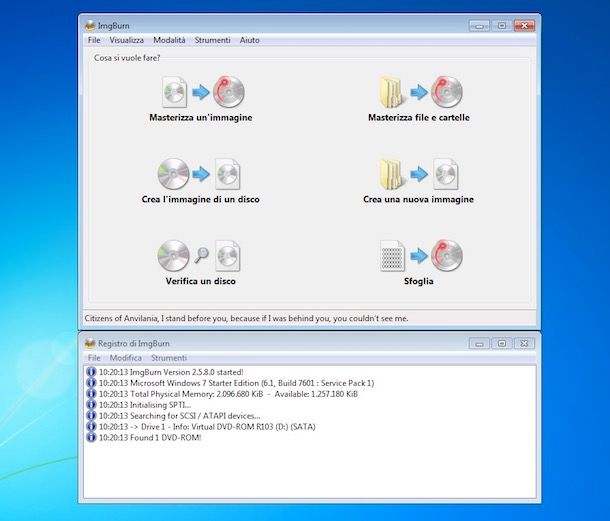Click log line 'Initialising SPTI...'

pyautogui.click(x=145, y=405)
